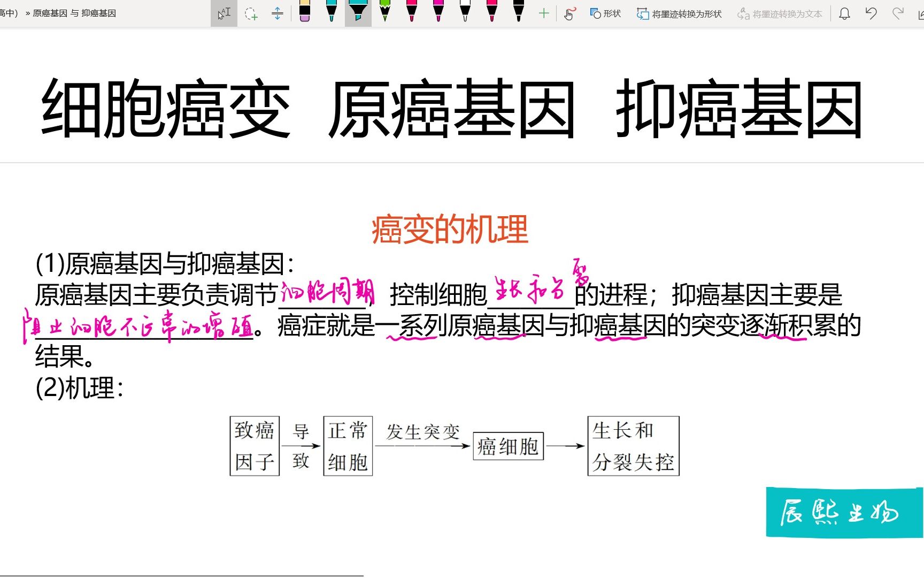924x578 pixels.
Task: Select the lasso selection tool
Action: (x=251, y=14)
